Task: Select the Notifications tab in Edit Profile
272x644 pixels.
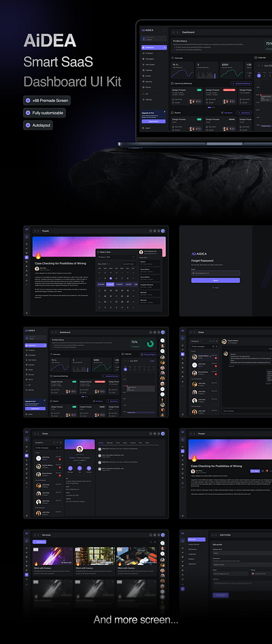Action: point(192,549)
